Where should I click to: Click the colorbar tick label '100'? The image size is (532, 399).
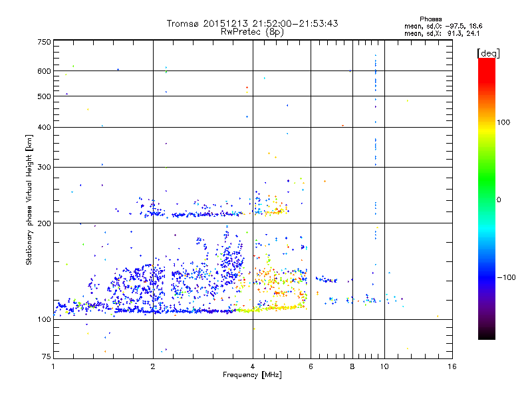tap(503, 122)
